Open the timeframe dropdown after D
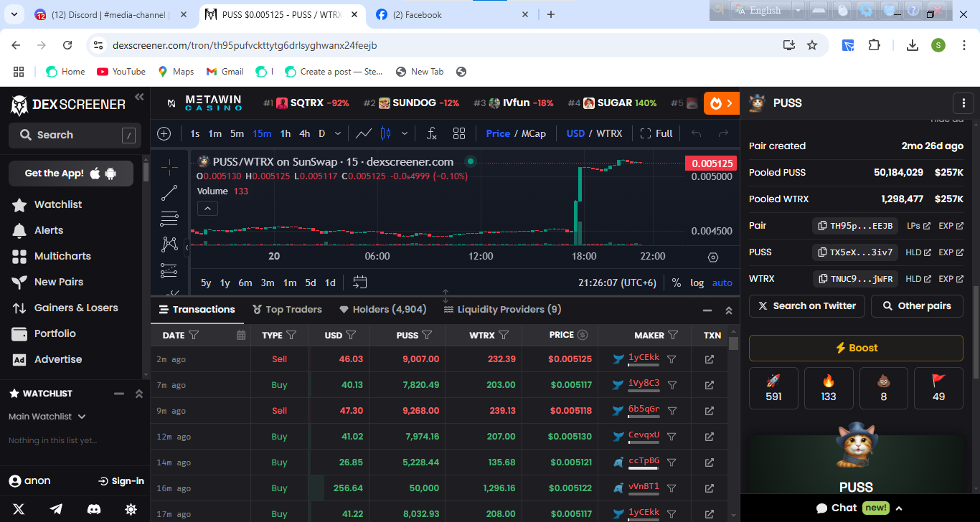Screen dimensions: 980x522 click(x=339, y=133)
